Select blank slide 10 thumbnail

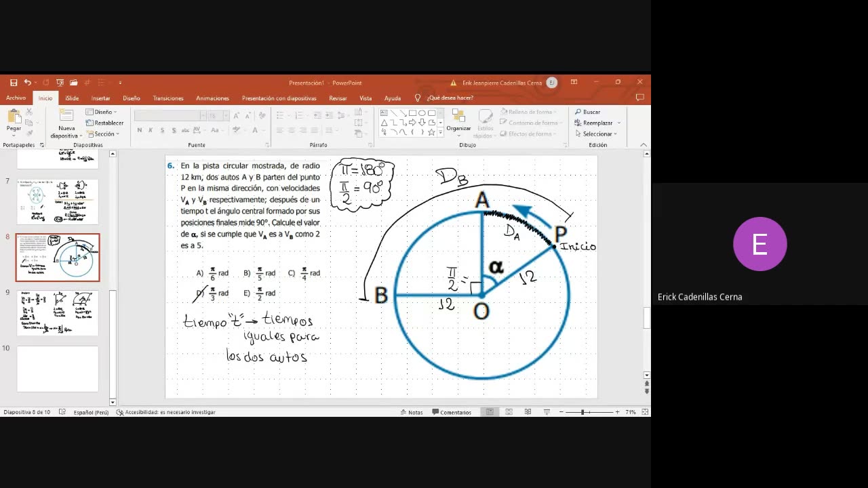pos(58,369)
